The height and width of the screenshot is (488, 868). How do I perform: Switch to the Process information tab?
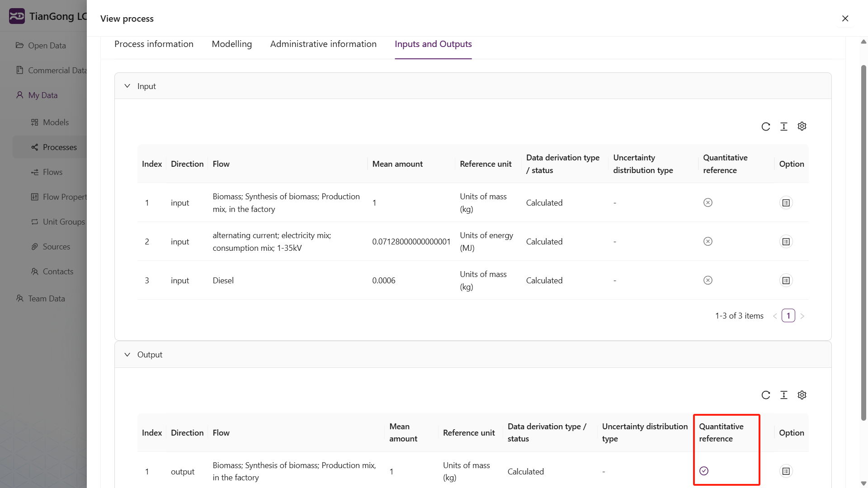pyautogui.click(x=154, y=44)
